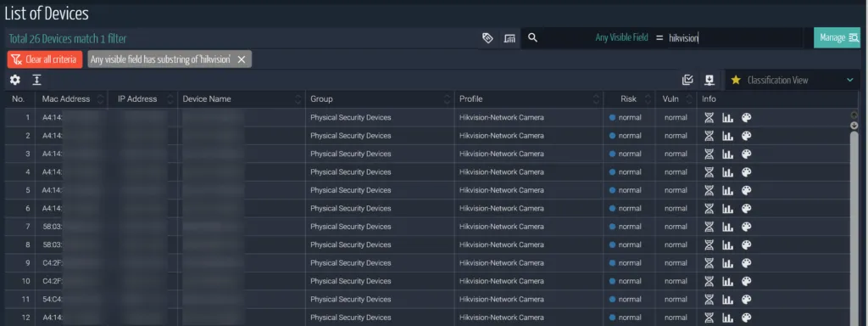868x326 pixels.
Task: Click the tag icon beside the search bar
Action: pos(487,37)
